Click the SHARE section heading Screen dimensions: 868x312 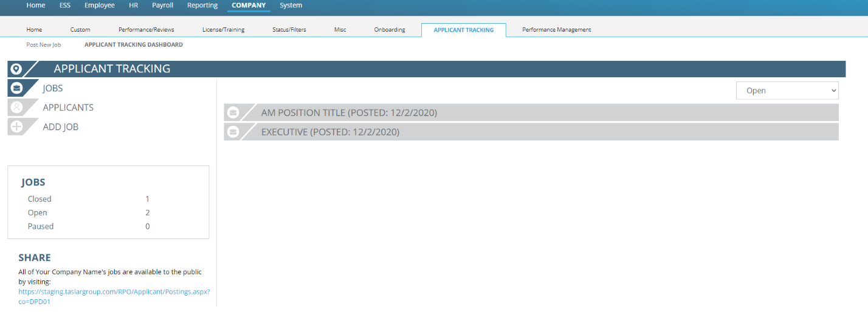35,258
